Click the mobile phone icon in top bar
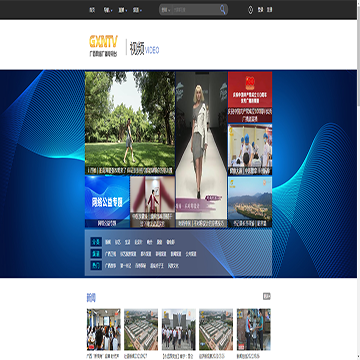360x360 pixels. coord(250,10)
